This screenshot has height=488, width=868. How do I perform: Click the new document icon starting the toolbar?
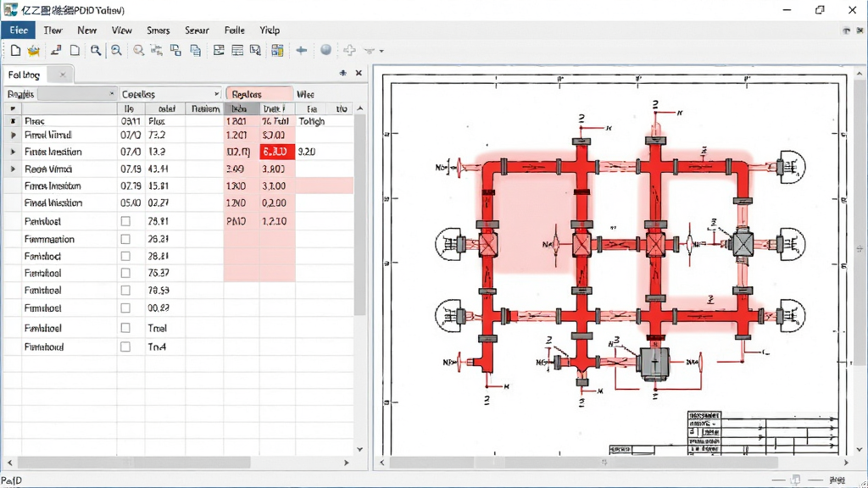pyautogui.click(x=15, y=51)
